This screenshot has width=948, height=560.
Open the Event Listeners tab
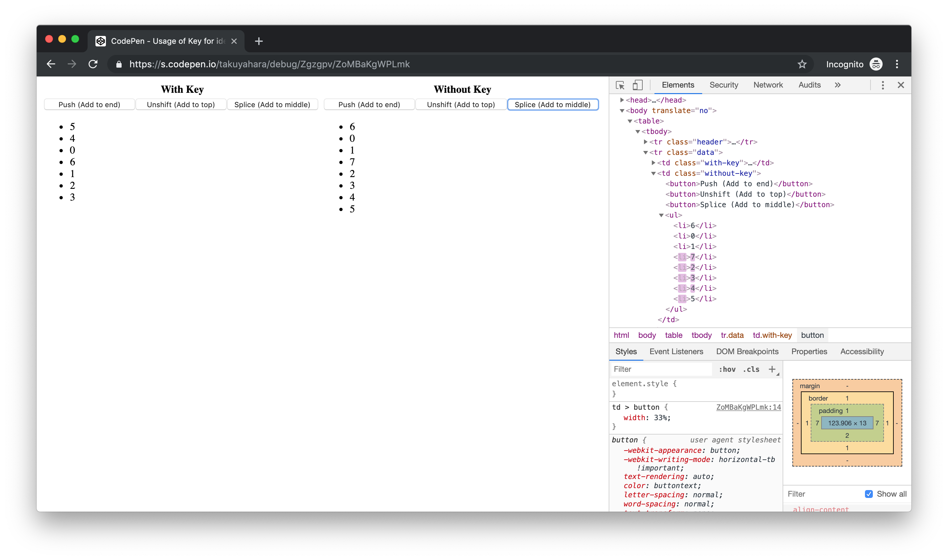point(675,351)
